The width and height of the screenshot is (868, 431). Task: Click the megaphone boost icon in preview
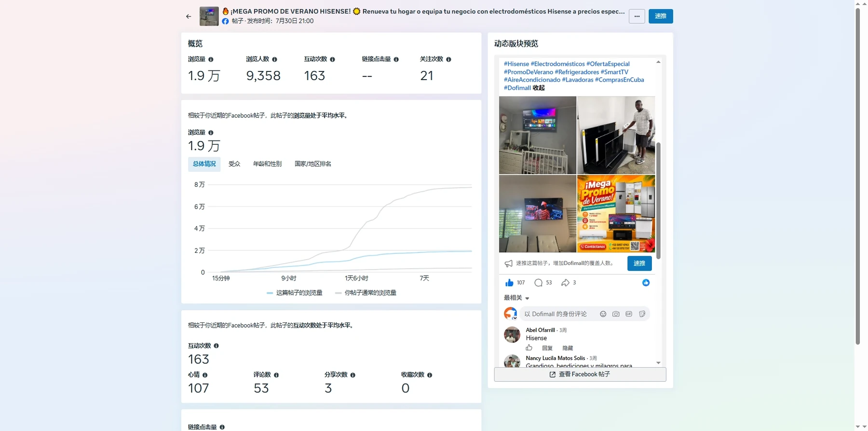click(x=508, y=264)
